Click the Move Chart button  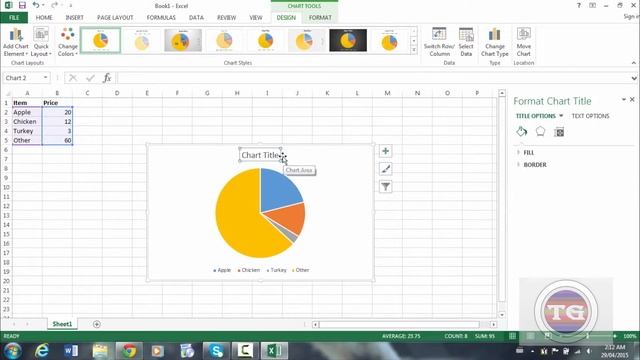[523, 42]
